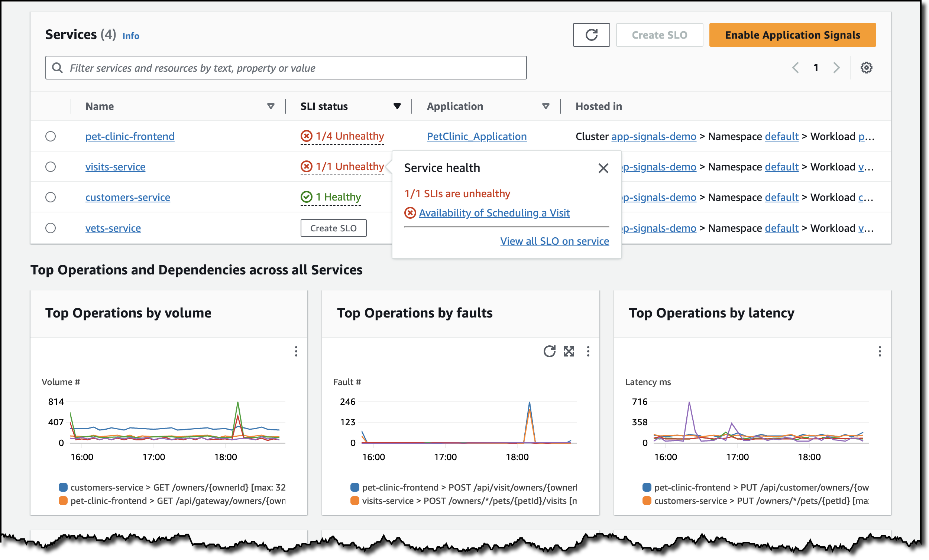This screenshot has width=929, height=560.
Task: Select the visits-service radio button
Action: [x=51, y=167]
